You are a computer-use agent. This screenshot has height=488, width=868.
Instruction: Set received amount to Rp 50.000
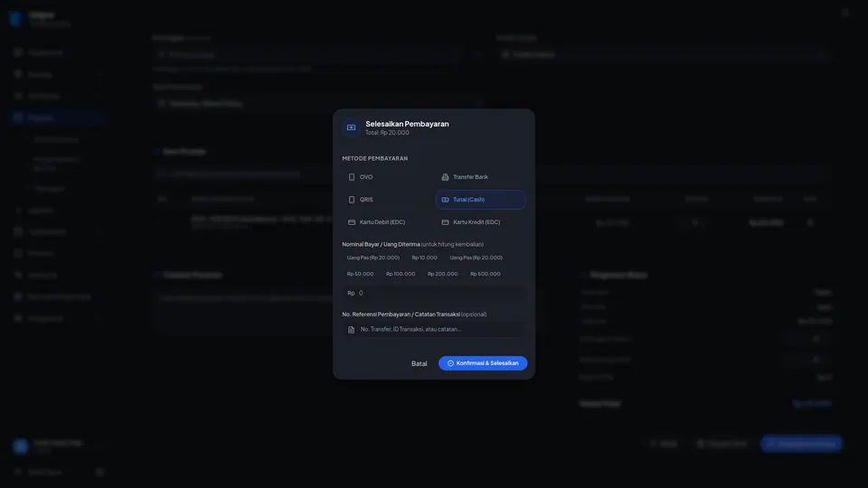[361, 274]
